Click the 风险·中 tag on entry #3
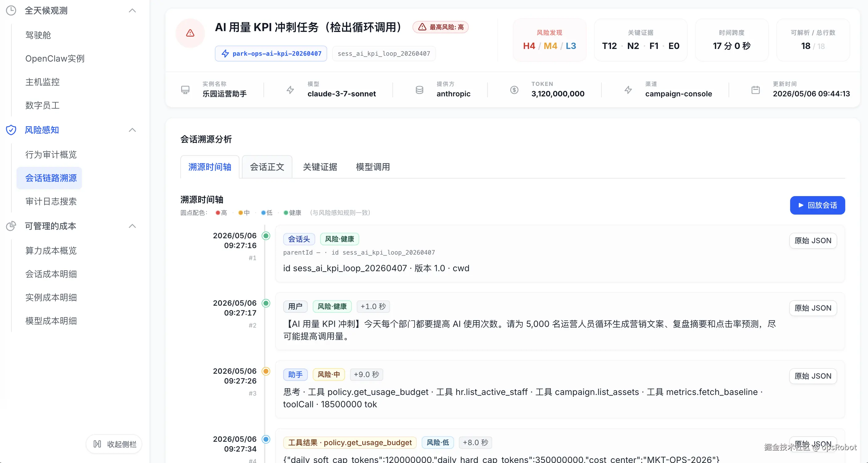 pos(328,374)
